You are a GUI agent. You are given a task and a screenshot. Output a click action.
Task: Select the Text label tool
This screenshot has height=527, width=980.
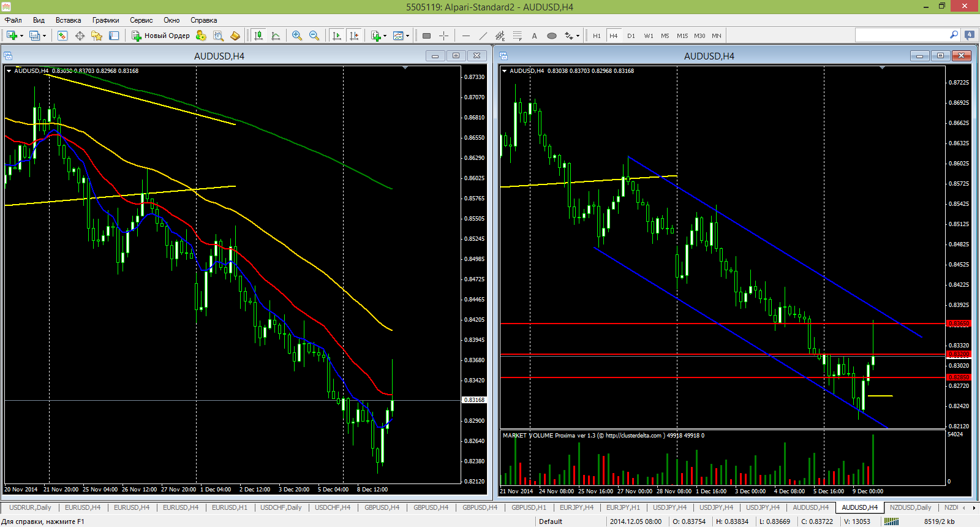pos(535,36)
